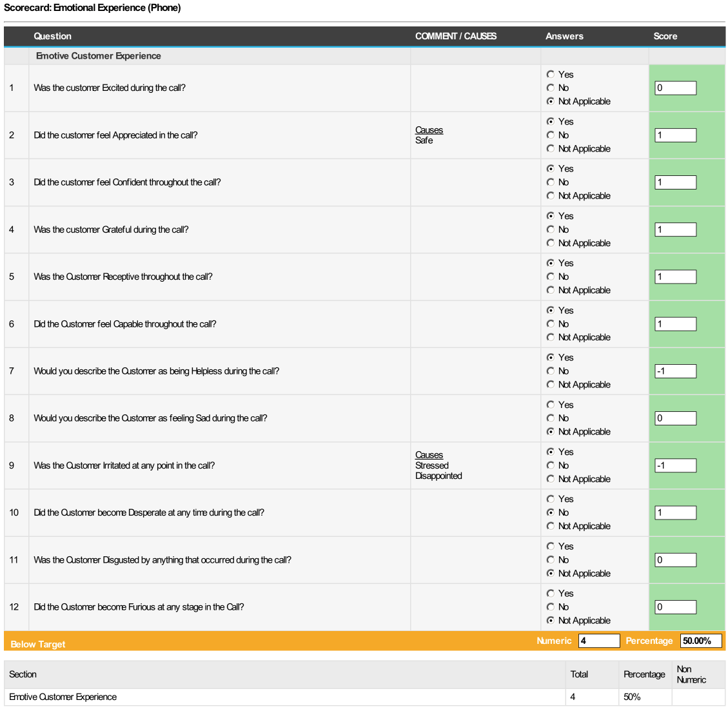728x709 pixels.
Task: Select No for question 2
Action: 551,135
